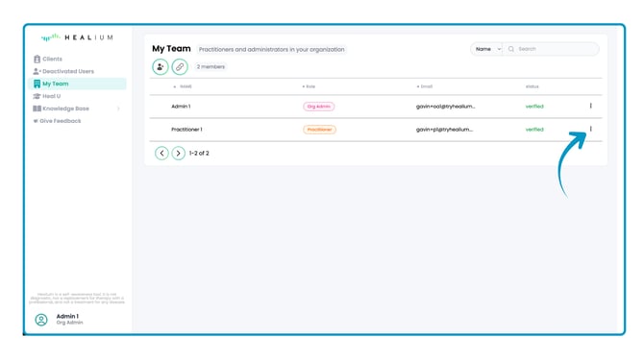Image resolution: width=644 pixels, height=361 pixels.
Task: Click Give Feedback in the sidebar
Action: tap(57, 121)
